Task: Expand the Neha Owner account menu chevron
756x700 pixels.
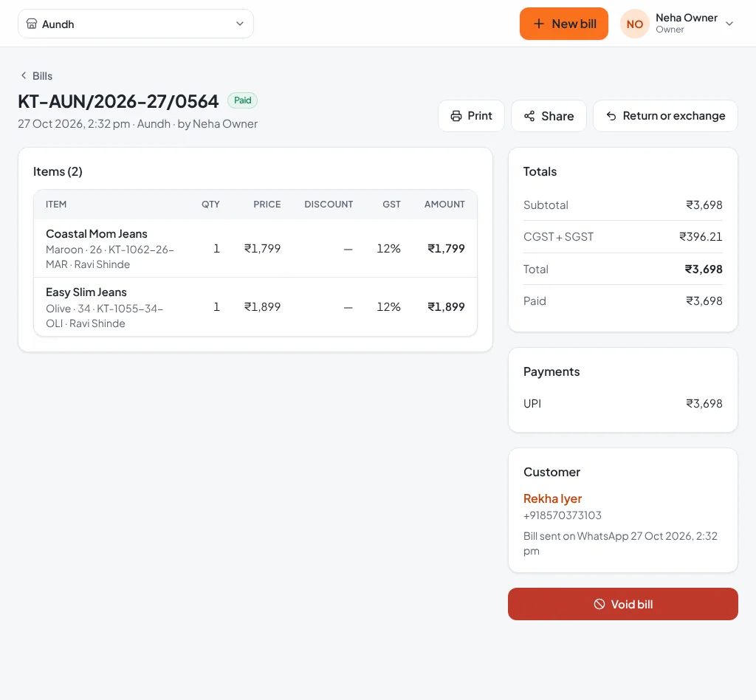Action: [729, 24]
